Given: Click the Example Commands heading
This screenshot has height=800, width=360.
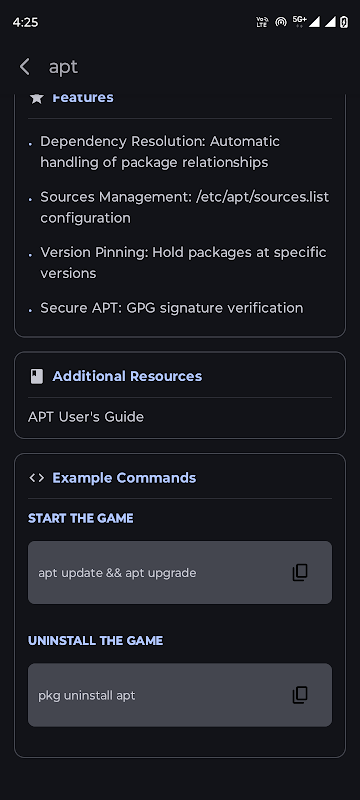Looking at the screenshot, I should 124,478.
